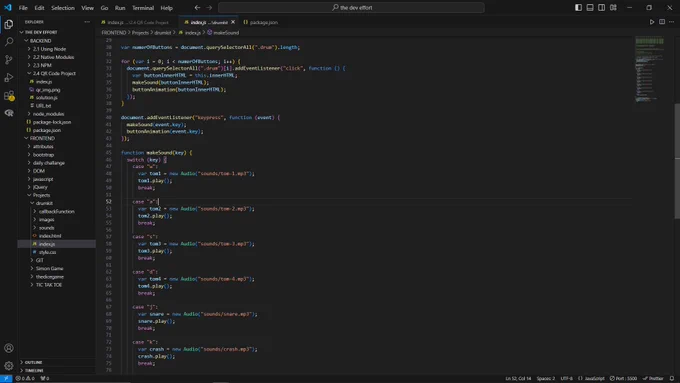
Task: Click the Port : 5500 status item
Action: point(624,378)
